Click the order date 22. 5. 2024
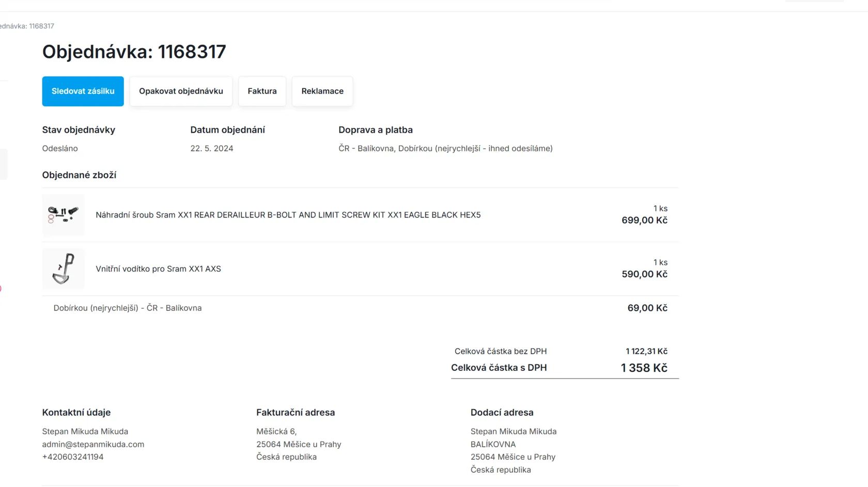Viewport: 868px width, 487px height. (x=212, y=148)
